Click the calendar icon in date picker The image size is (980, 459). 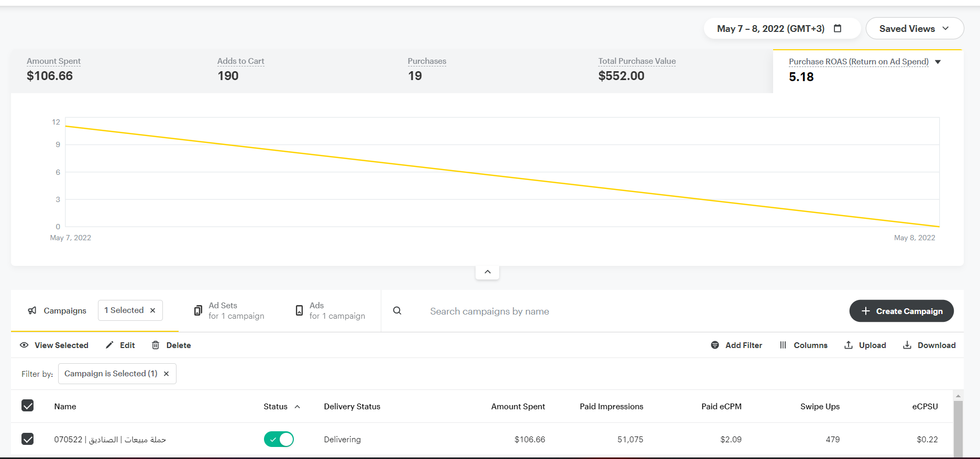point(838,28)
